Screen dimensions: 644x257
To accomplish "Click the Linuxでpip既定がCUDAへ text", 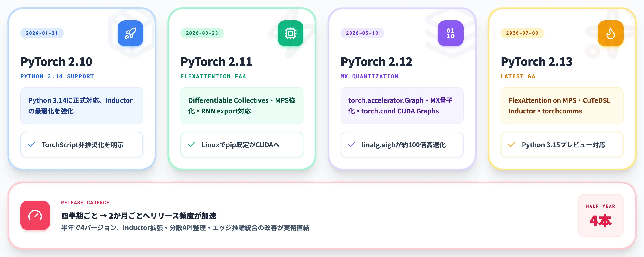I will [241, 145].
